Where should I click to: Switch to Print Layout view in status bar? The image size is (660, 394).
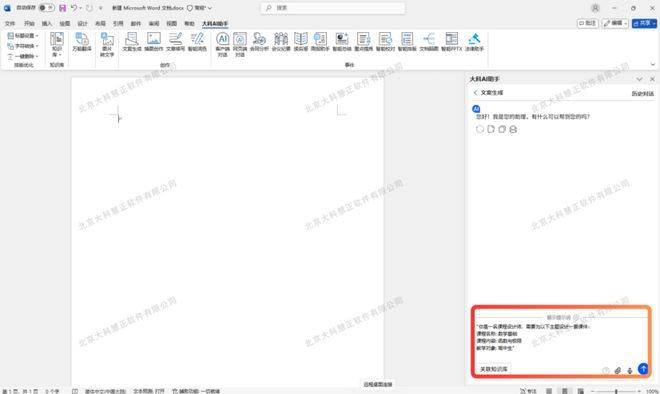point(564,391)
